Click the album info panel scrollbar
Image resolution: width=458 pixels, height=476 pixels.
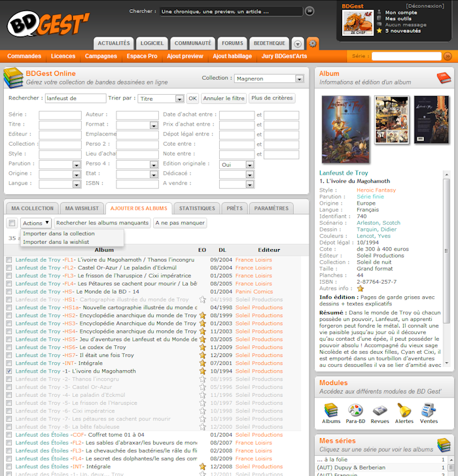[x=446, y=251]
